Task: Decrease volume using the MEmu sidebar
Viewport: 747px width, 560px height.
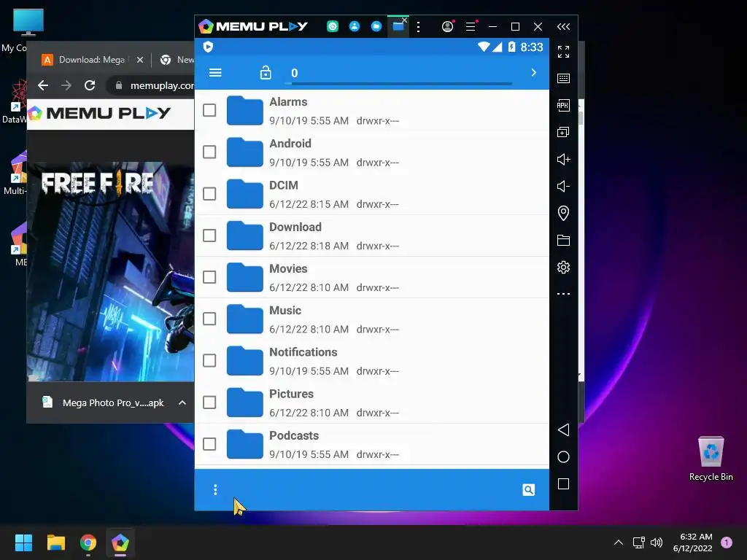Action: tap(563, 186)
